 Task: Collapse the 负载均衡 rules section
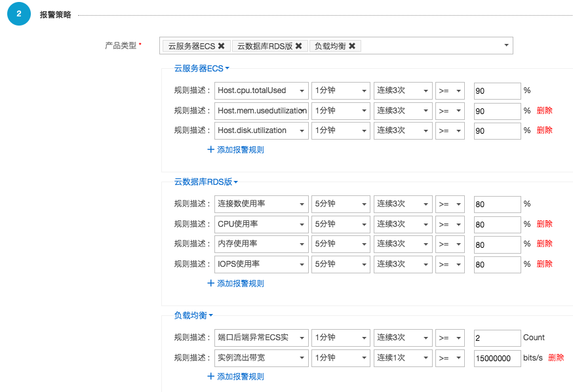[193, 315]
